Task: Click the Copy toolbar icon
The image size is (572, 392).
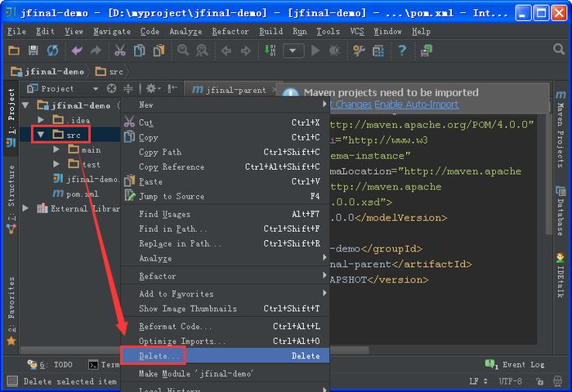Action: point(140,51)
